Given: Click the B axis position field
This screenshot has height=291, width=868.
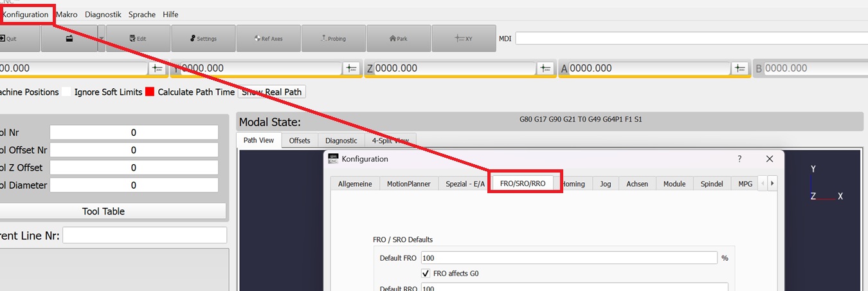Looking at the screenshot, I should [x=815, y=68].
